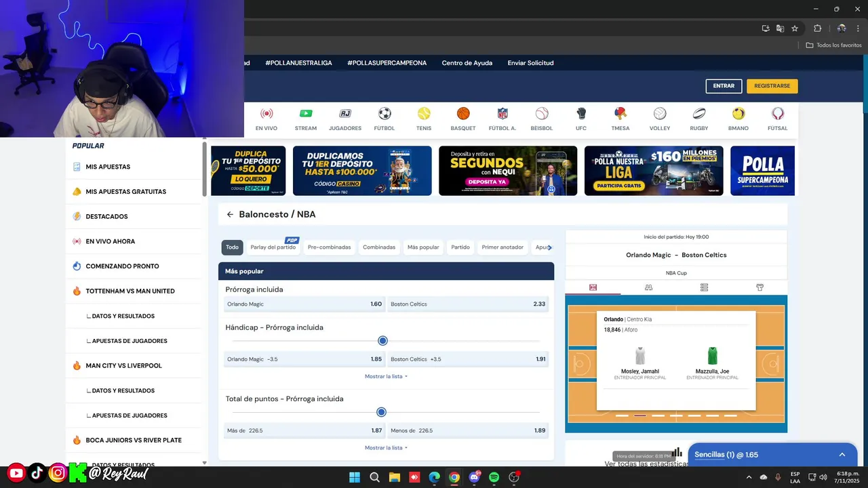Open the court view widget tab
The height and width of the screenshot is (488, 868).
[x=593, y=287]
